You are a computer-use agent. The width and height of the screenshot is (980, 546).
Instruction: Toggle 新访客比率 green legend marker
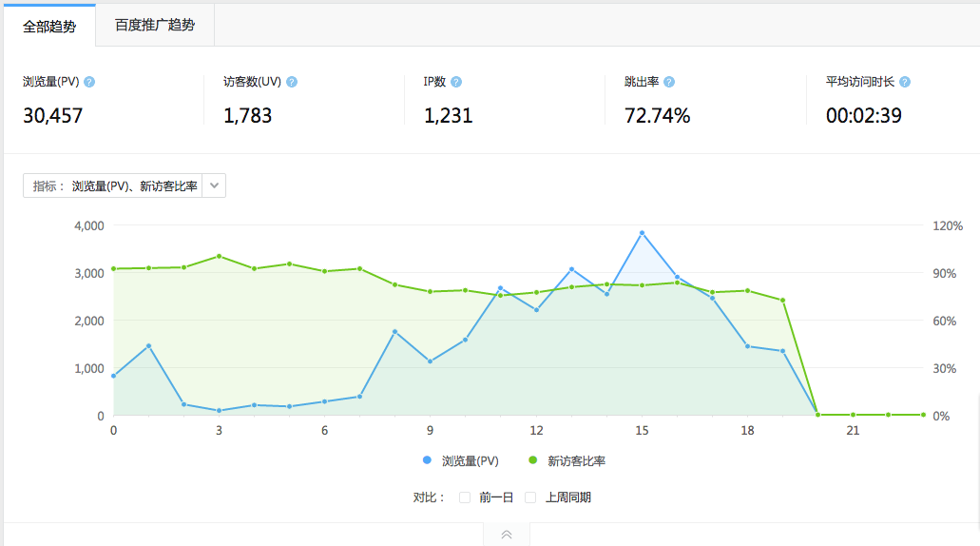pos(532,461)
